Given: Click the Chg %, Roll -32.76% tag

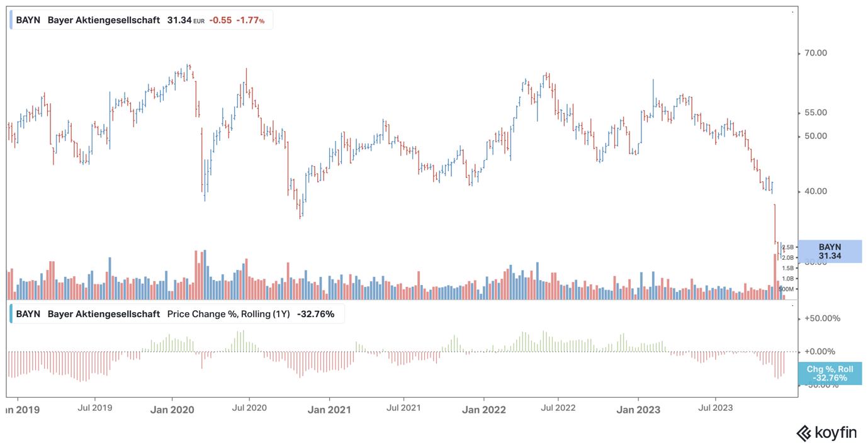Looking at the screenshot, I should (x=830, y=374).
